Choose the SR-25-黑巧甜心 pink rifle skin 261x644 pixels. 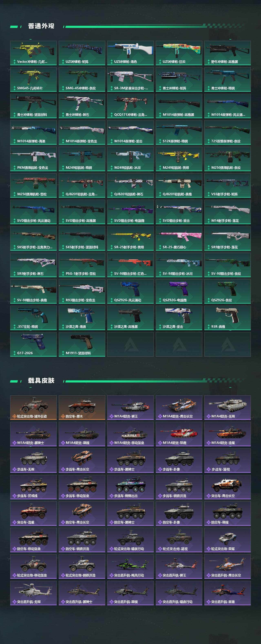click(179, 238)
